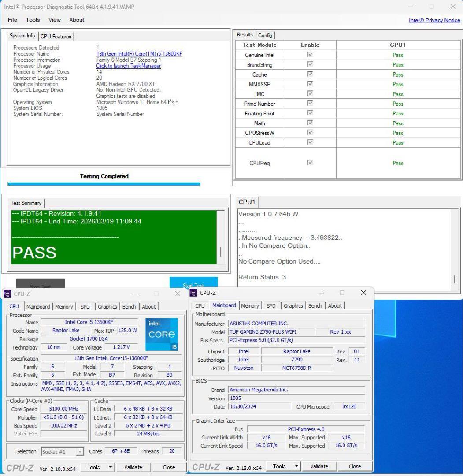This screenshot has width=463, height=476.
Task: Open the 13th Gen i5-13600KF processor link
Action: click(x=139, y=54)
